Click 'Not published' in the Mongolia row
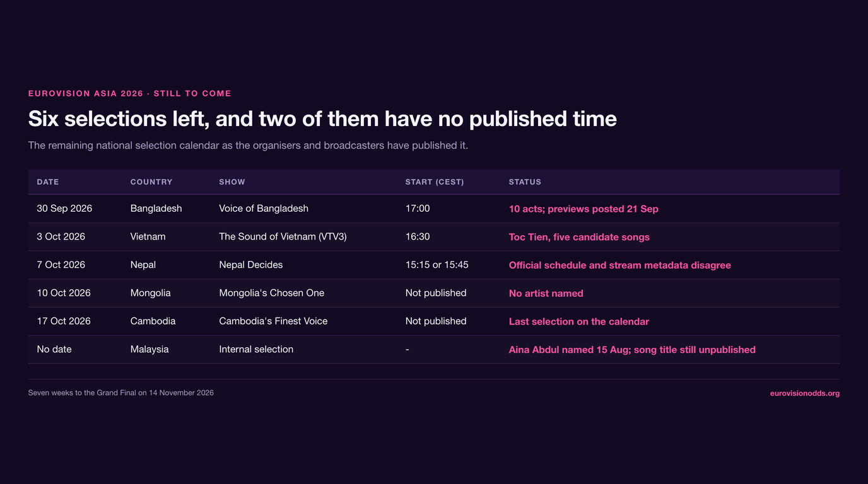 [436, 293]
